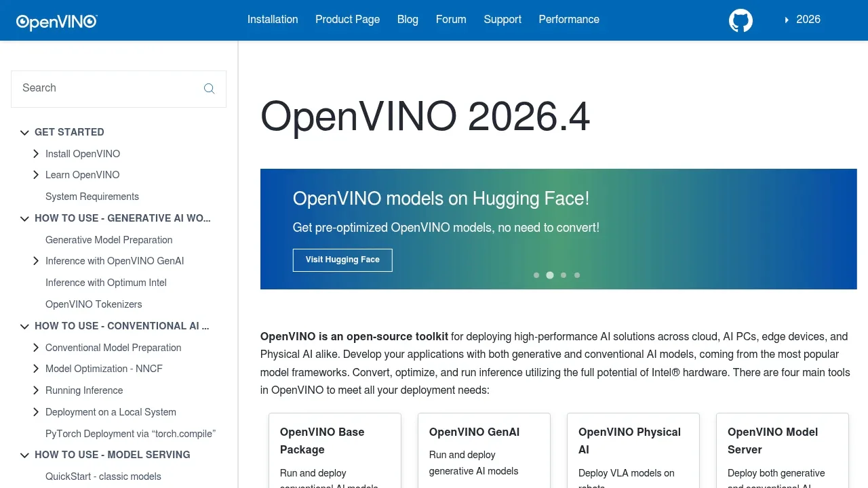Open System Requirements page
Viewport: 868px width, 488px height.
coord(92,197)
